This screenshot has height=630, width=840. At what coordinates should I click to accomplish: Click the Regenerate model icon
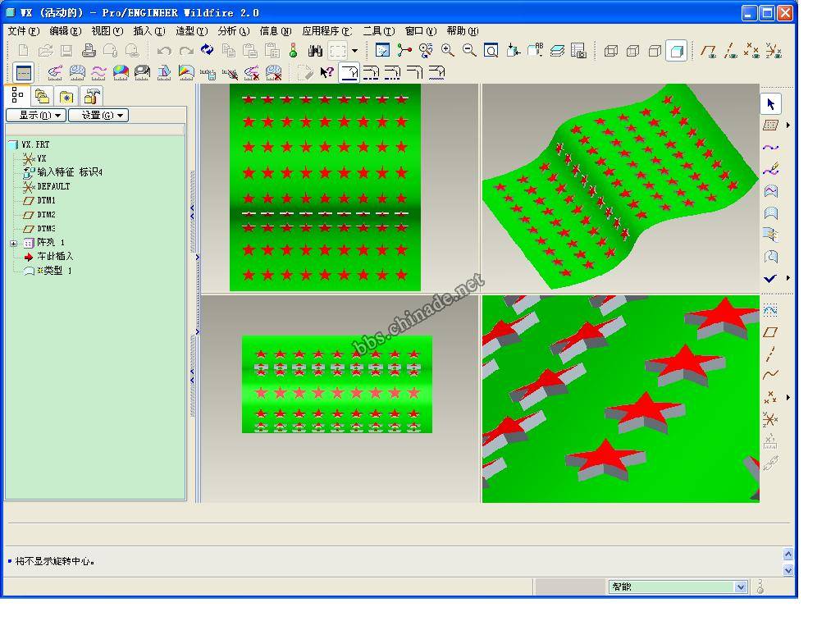[x=207, y=50]
